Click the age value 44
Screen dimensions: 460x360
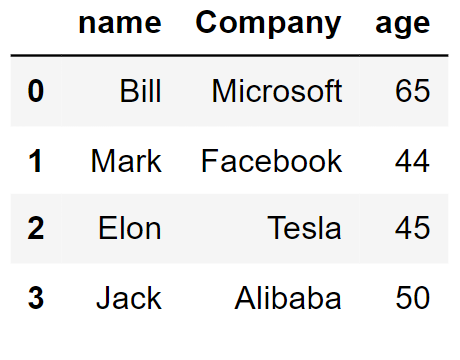click(x=413, y=161)
